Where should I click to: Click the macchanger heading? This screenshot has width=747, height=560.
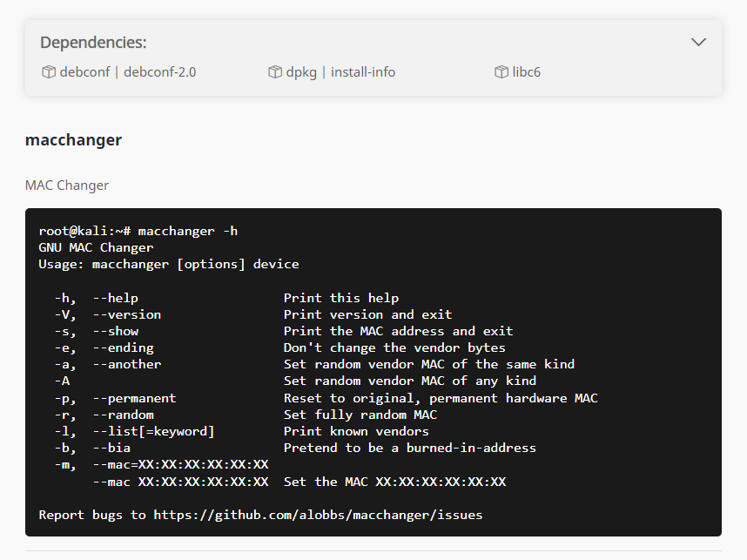tap(73, 139)
